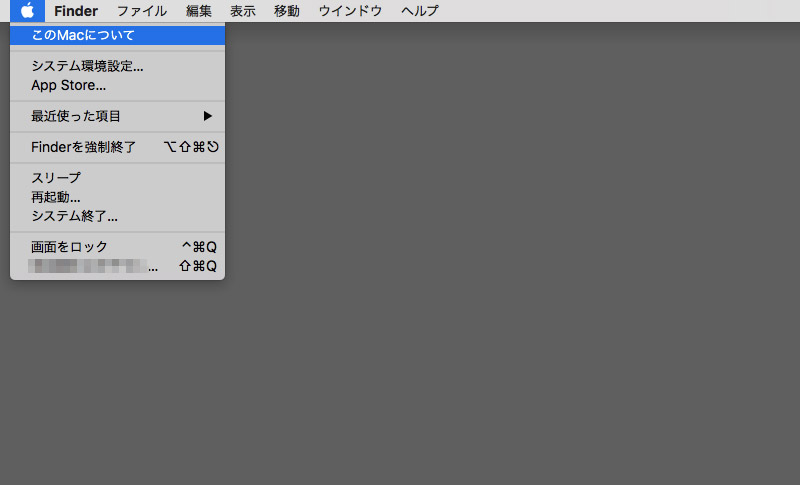Viewport: 800px width, 485px height.
Task: Select このMacについて
Action: 117,35
